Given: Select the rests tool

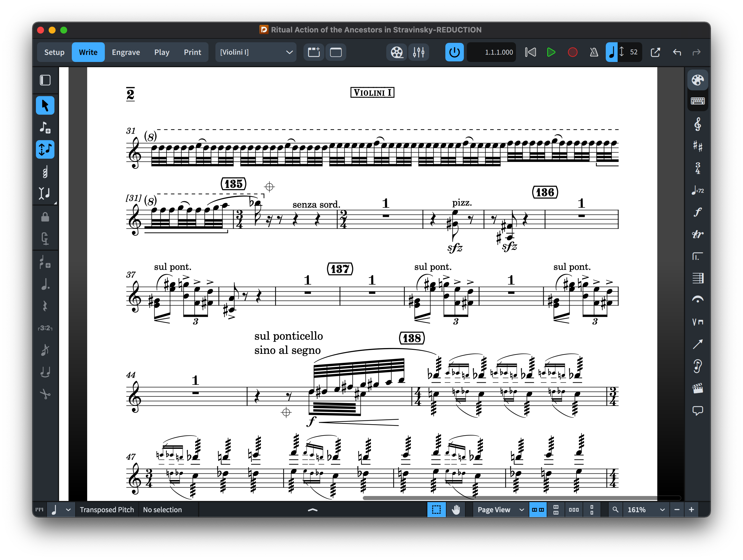Looking at the screenshot, I should pyautogui.click(x=45, y=306).
